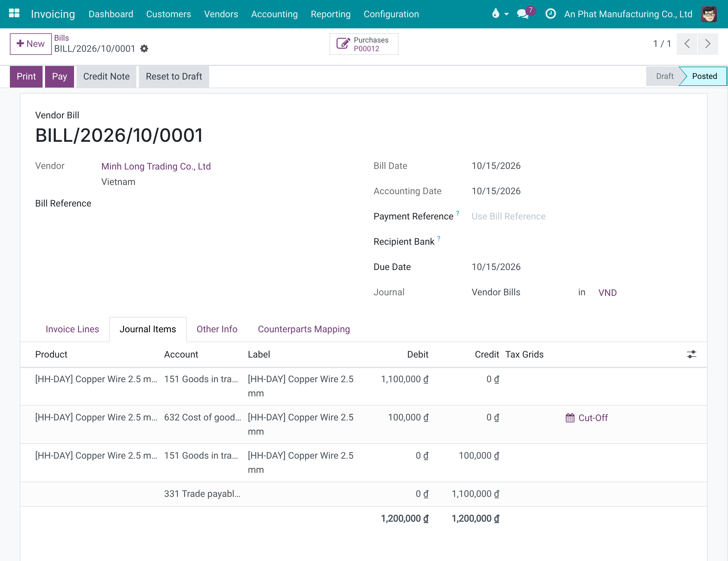The height and width of the screenshot is (561, 728).
Task: Go to the next record arrow
Action: (708, 44)
